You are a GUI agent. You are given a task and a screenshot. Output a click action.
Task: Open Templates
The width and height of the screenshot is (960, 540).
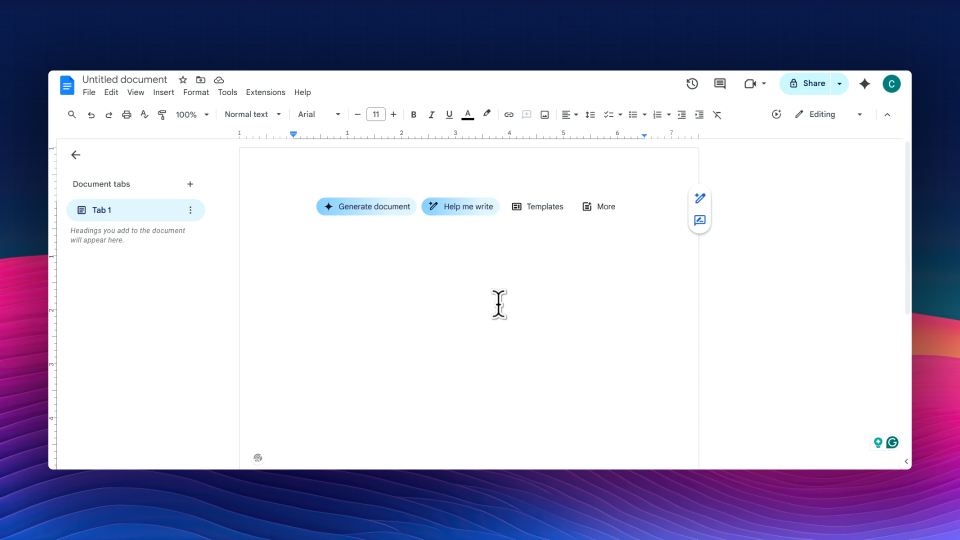tap(538, 206)
